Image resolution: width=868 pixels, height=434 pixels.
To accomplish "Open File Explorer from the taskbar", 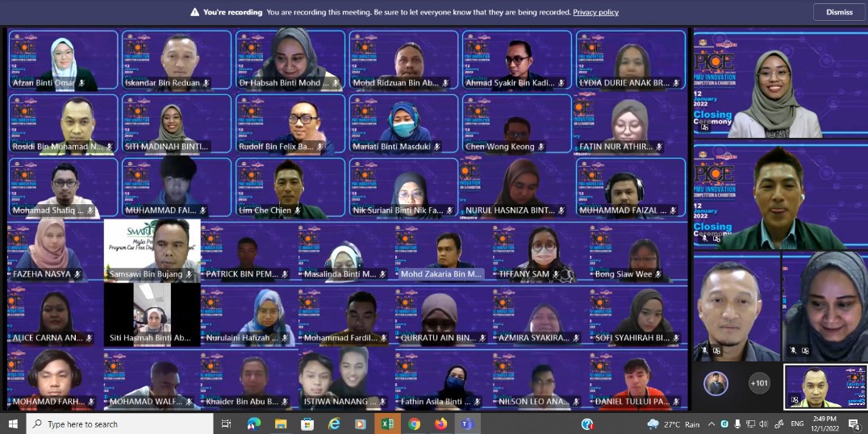I will pyautogui.click(x=281, y=424).
